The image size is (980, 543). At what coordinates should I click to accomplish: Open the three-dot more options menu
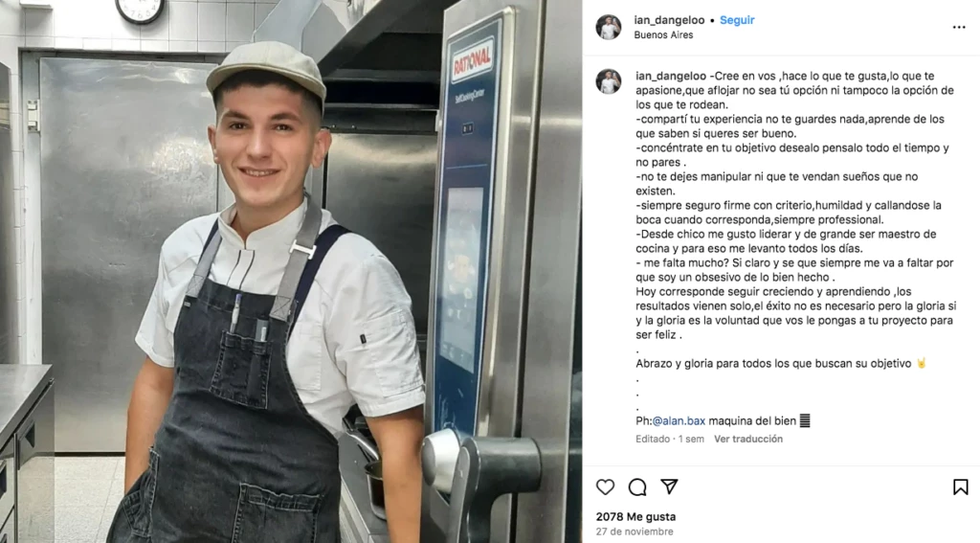click(x=959, y=27)
